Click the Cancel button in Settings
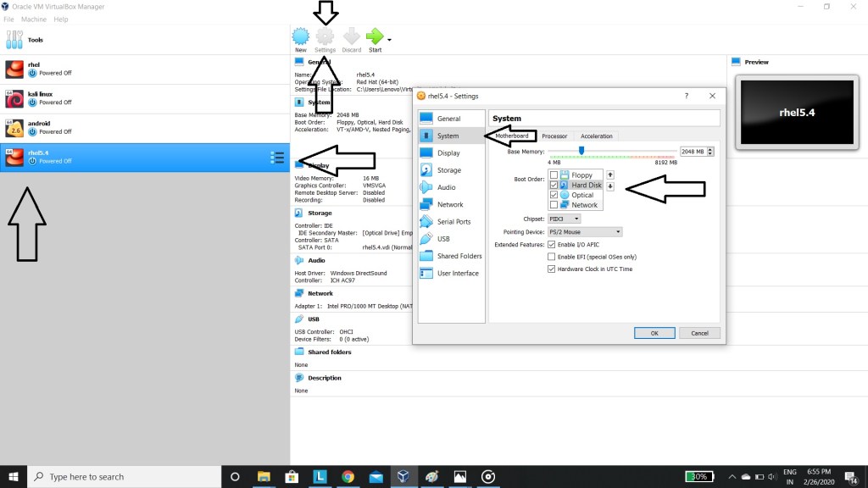Viewport: 868px width, 488px height. click(x=699, y=333)
